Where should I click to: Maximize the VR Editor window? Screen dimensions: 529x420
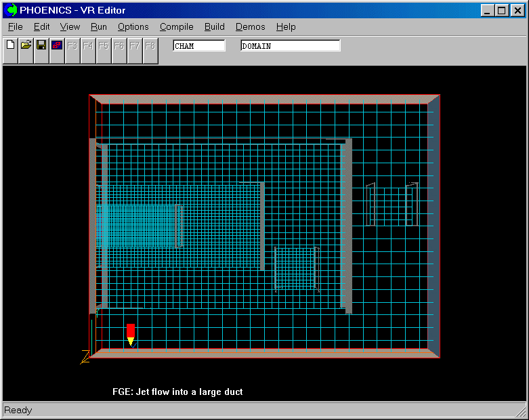[x=502, y=10]
